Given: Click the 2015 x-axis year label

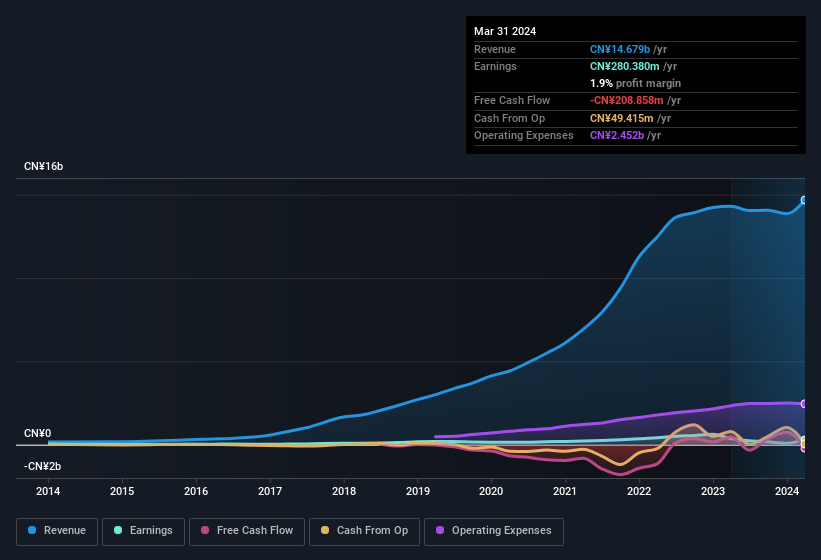Looking at the screenshot, I should coord(122,491).
